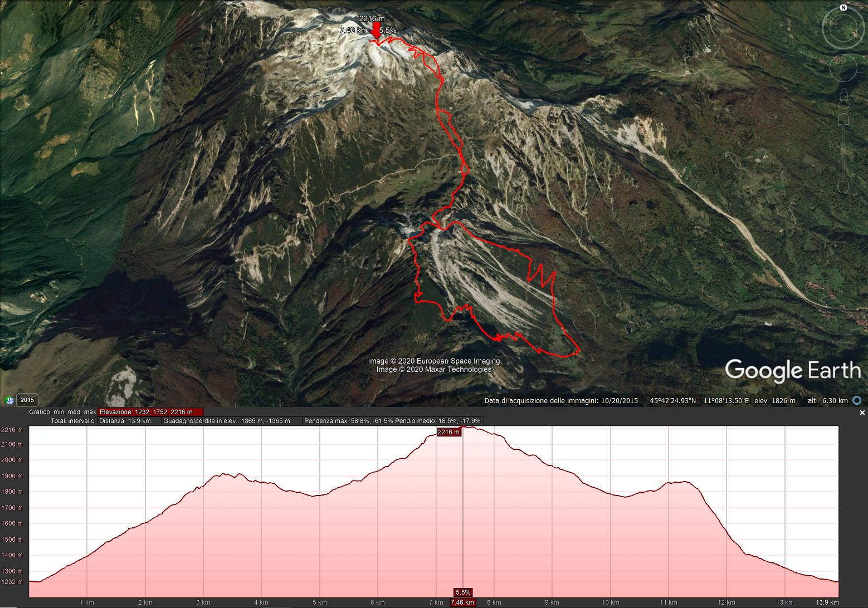Image resolution: width=868 pixels, height=608 pixels.
Task: Click the Google Earth logo
Action: pos(793,370)
